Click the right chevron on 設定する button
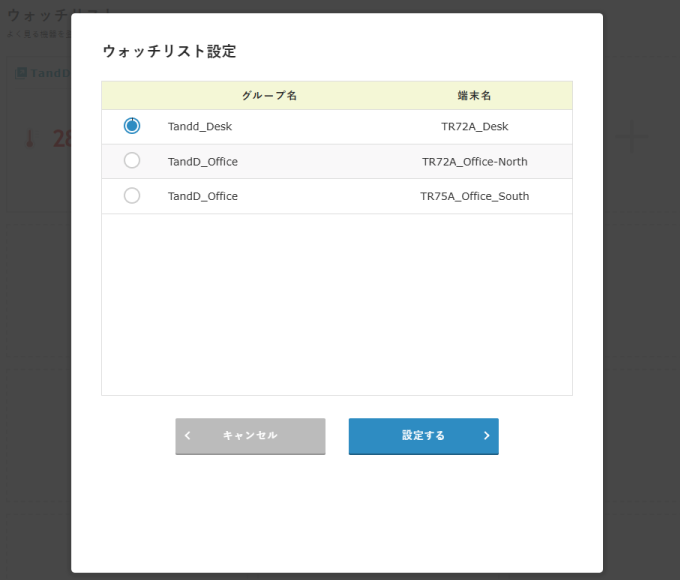This screenshot has width=680, height=580. [x=486, y=436]
